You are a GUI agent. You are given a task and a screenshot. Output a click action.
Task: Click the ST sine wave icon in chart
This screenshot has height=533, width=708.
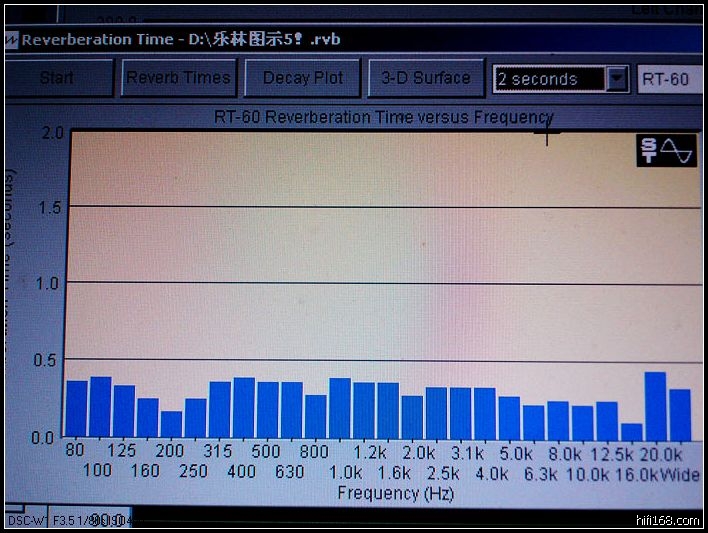[667, 150]
